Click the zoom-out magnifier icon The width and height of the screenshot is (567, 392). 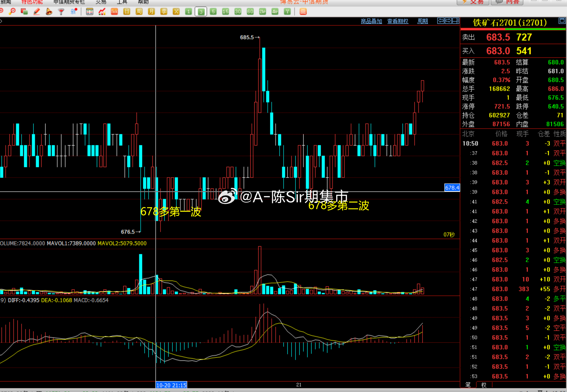pos(12,11)
